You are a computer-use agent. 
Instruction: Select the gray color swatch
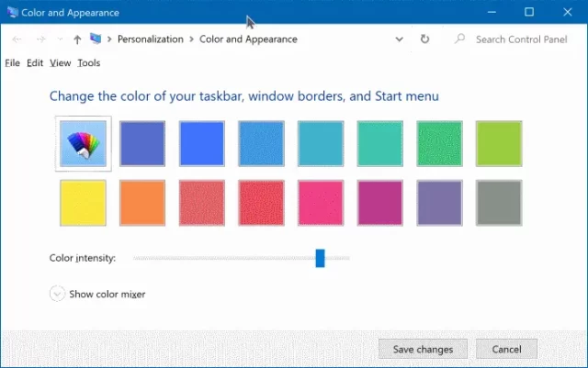click(x=499, y=203)
